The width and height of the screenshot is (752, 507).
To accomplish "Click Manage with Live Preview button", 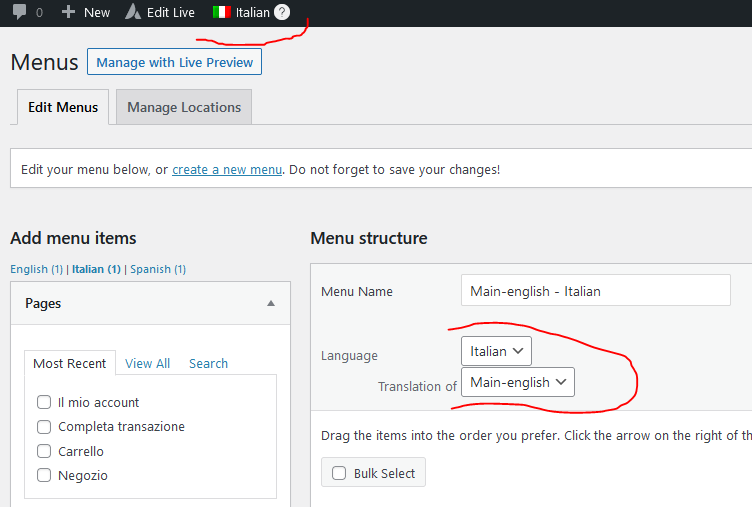I will tap(175, 62).
